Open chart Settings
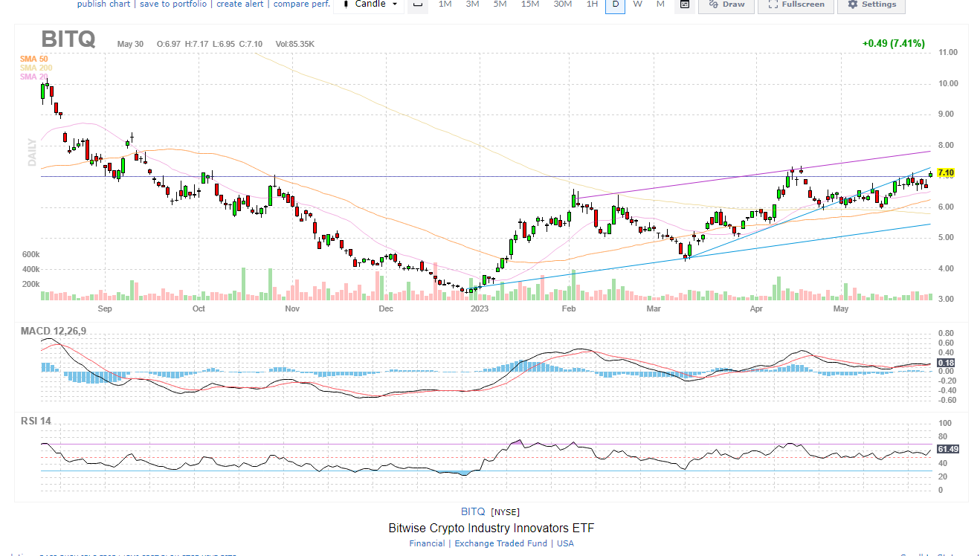The height and width of the screenshot is (556, 980). click(x=871, y=4)
